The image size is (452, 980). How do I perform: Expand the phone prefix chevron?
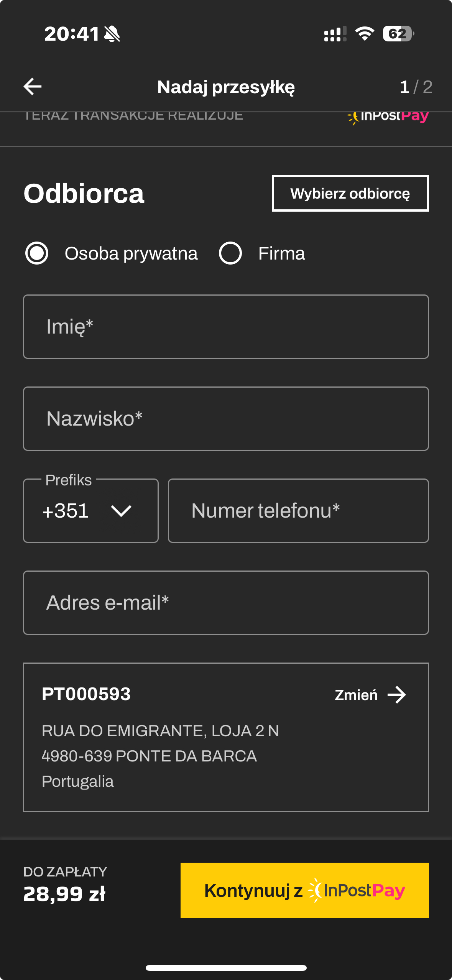121,511
